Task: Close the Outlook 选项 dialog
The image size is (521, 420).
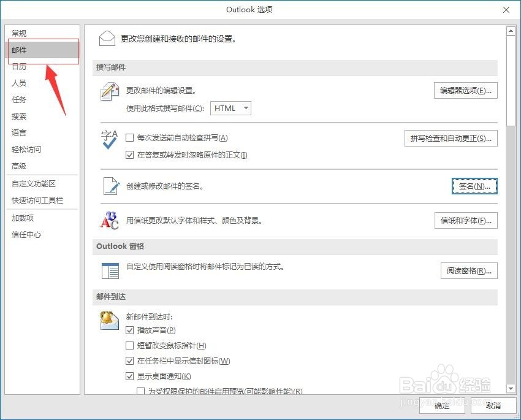Action: click(x=506, y=10)
